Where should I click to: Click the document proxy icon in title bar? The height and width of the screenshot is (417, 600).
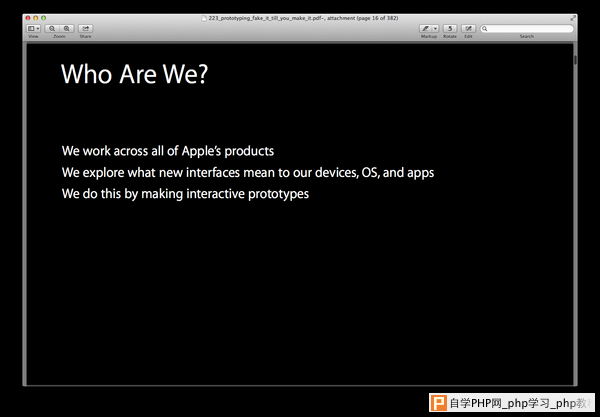(x=204, y=18)
